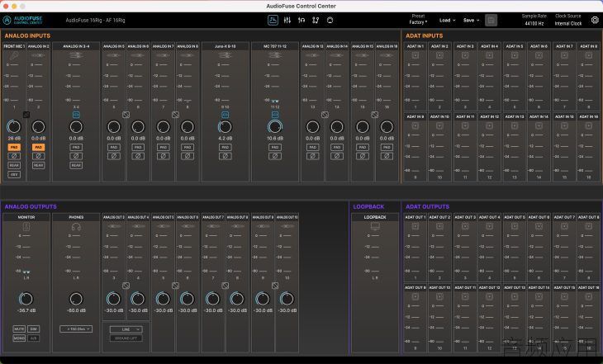Open the LINE level dropdown under Analog Out 3-4

pyautogui.click(x=126, y=329)
